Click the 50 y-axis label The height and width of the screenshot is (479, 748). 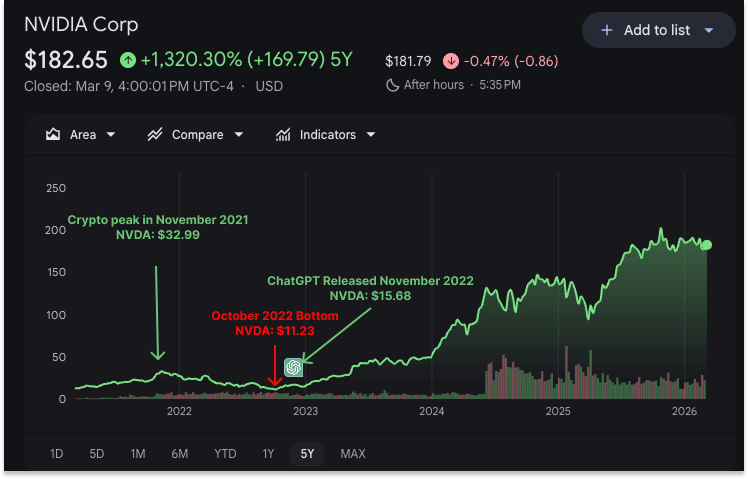tap(59, 357)
